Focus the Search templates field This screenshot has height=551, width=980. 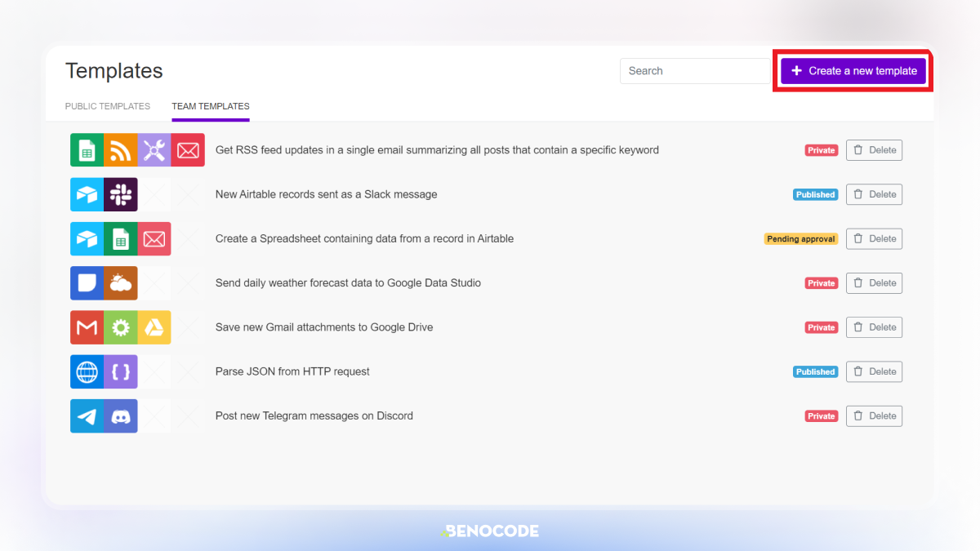click(695, 71)
